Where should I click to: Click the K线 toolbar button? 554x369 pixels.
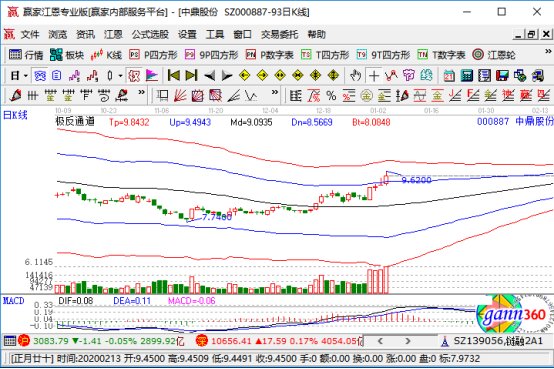pyautogui.click(x=106, y=55)
